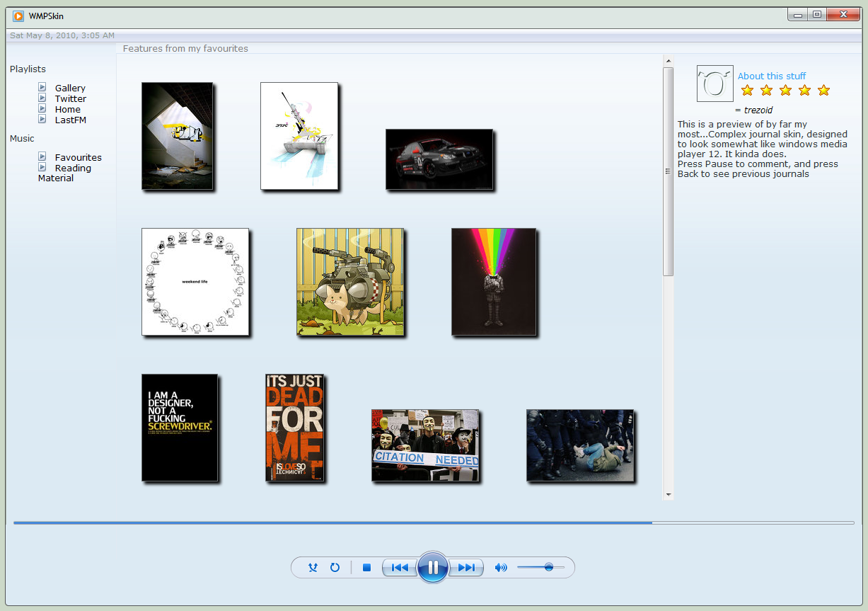Open the About this stuff link
868x611 pixels.
coord(772,76)
